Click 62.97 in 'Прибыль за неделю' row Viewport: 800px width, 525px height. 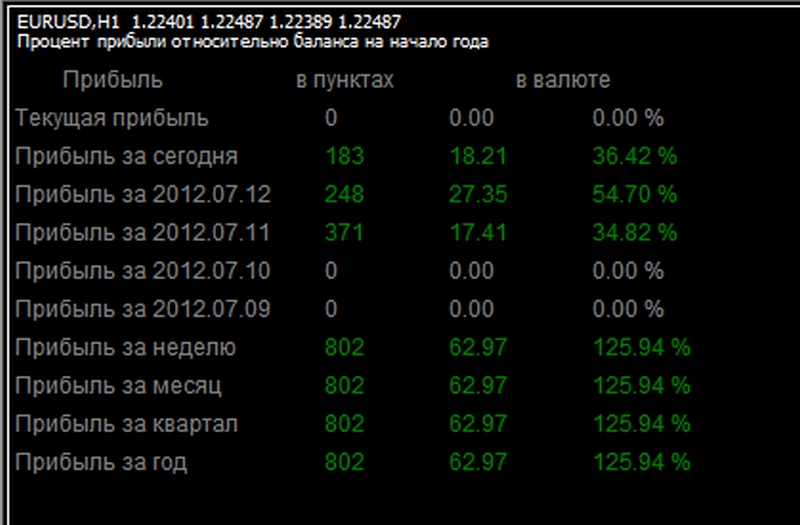pyautogui.click(x=478, y=347)
